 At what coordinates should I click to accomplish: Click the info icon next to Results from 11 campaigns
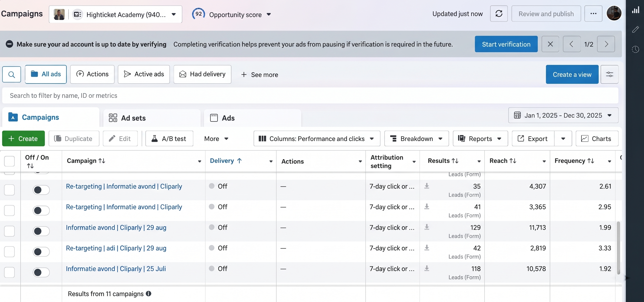tap(149, 293)
